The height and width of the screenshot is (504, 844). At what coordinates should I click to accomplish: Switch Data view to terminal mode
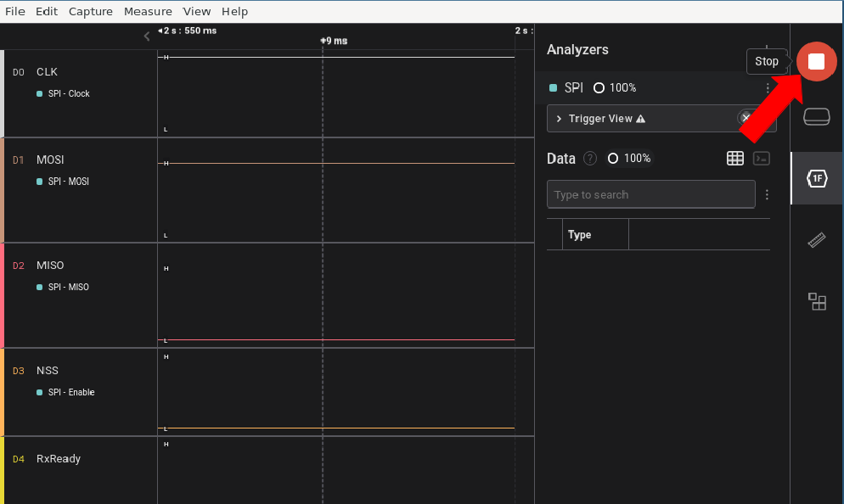click(762, 159)
